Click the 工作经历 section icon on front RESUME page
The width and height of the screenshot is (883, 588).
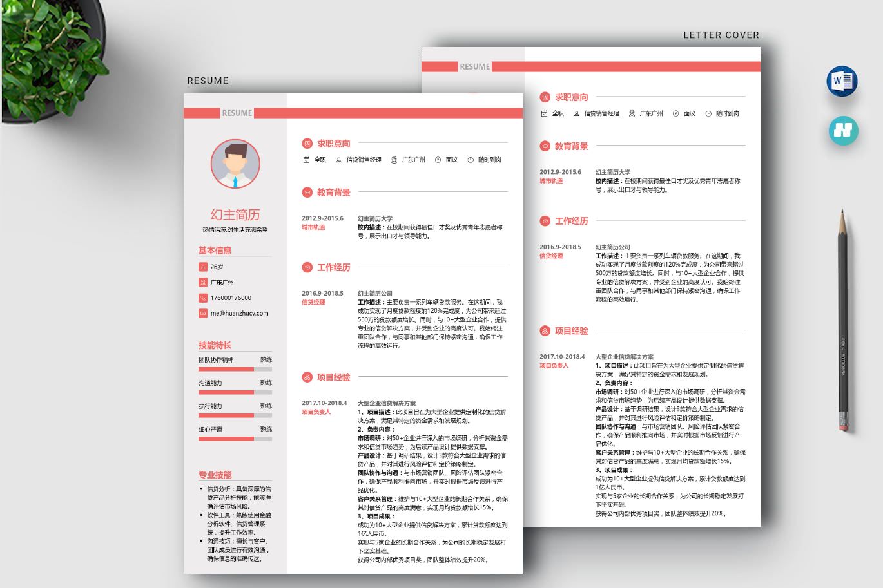point(307,267)
